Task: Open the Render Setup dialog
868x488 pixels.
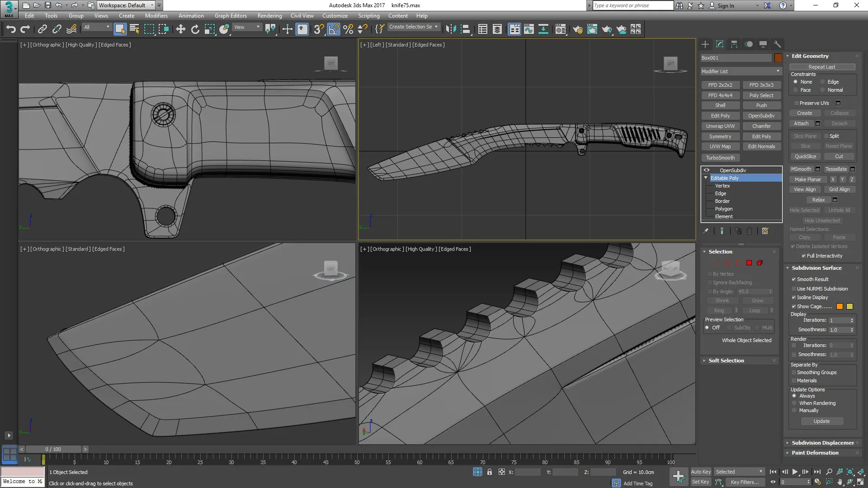Action: (x=578, y=30)
